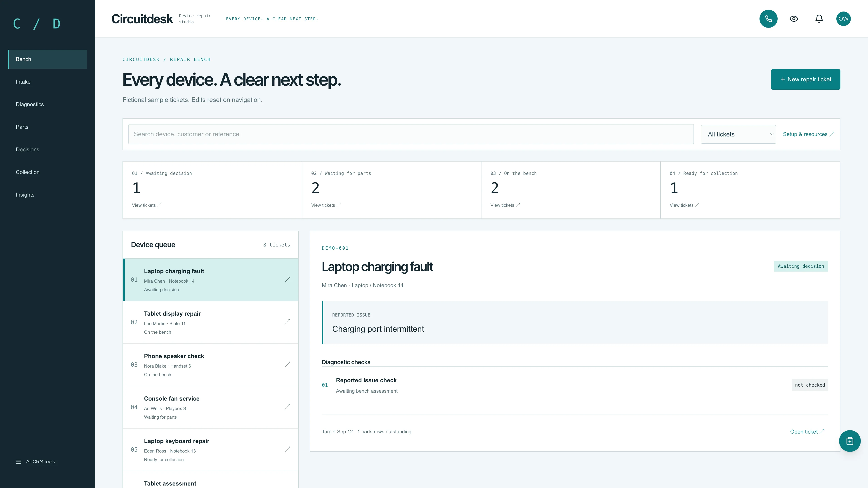
Task: Open the OW user avatar
Action: (x=843, y=19)
